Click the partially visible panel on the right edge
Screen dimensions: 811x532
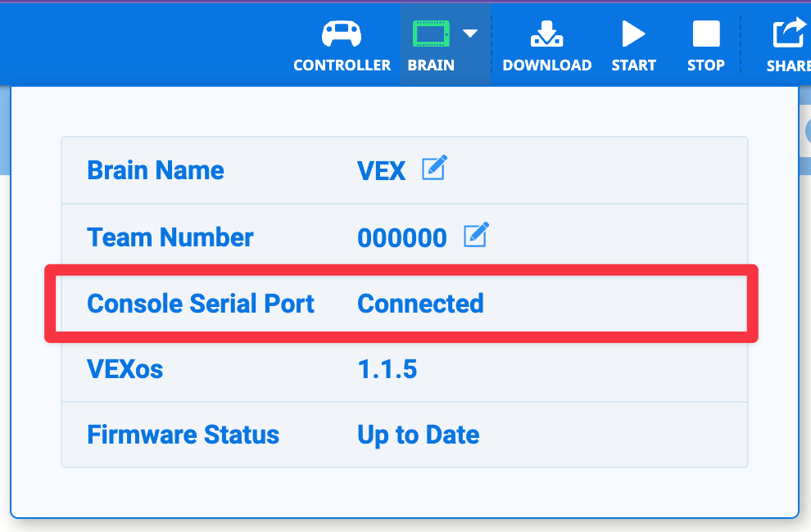804,131
